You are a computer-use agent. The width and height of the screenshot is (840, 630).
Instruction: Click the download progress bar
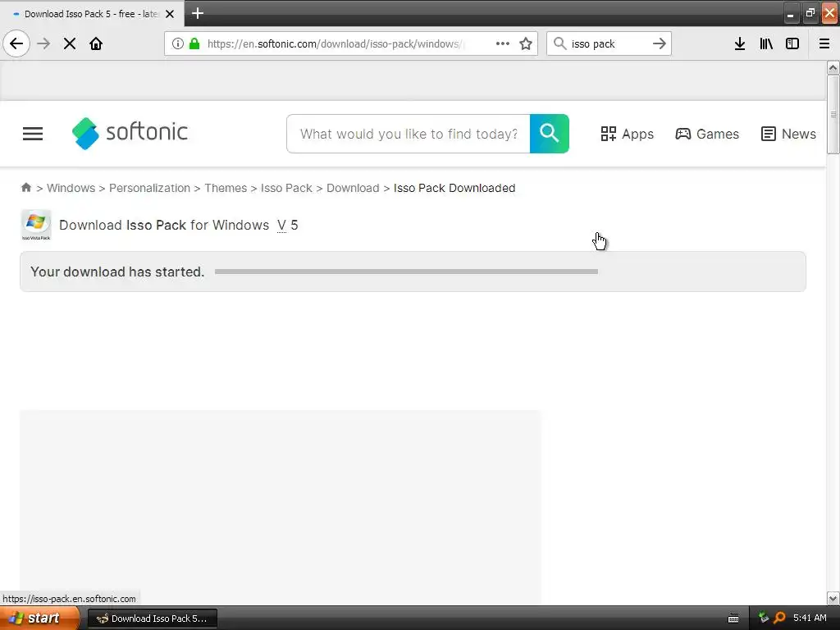click(406, 272)
